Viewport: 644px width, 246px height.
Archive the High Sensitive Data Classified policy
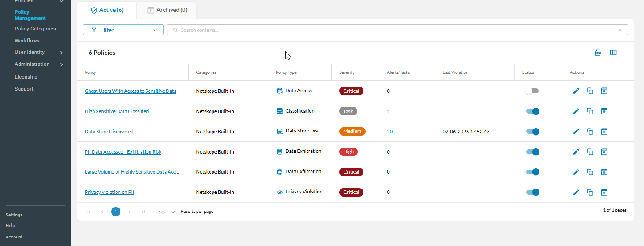click(604, 111)
